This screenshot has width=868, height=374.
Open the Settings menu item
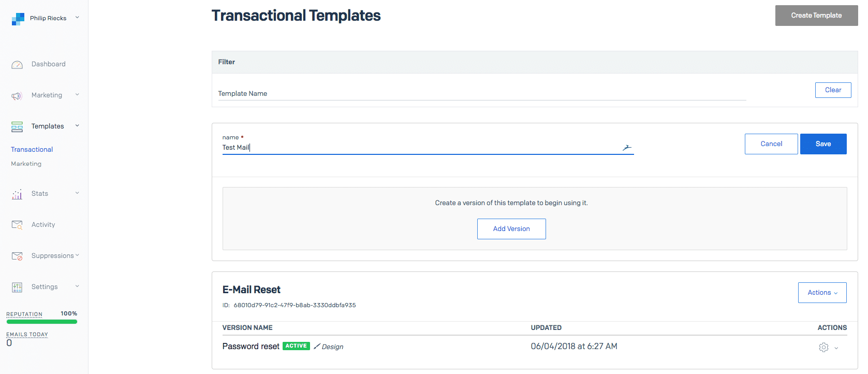click(x=45, y=287)
